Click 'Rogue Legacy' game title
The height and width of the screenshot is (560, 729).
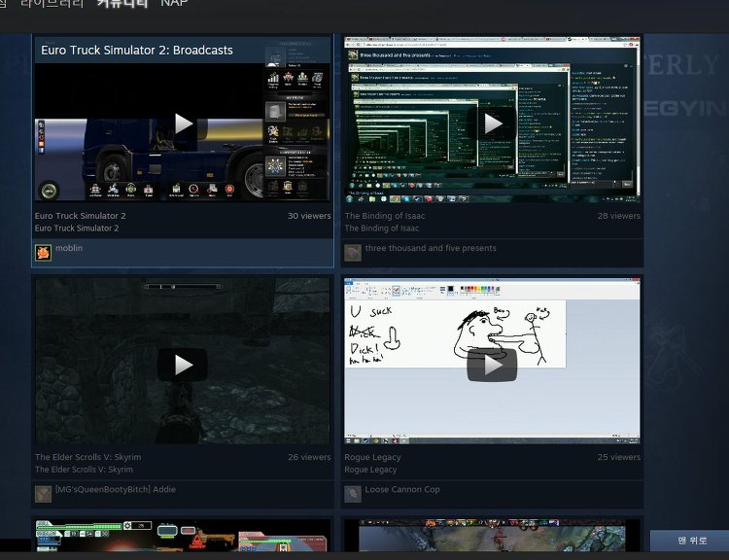[372, 457]
